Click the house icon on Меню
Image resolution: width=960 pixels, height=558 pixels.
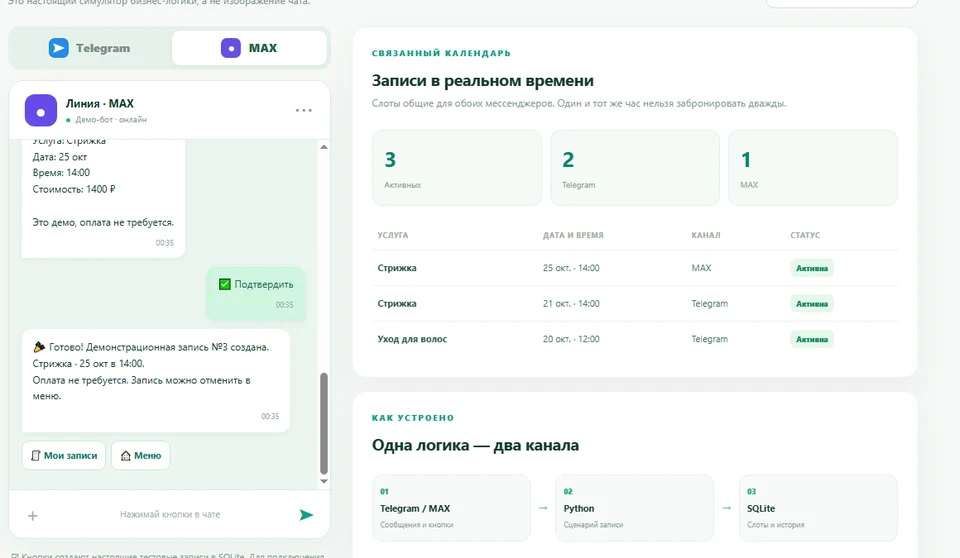click(126, 456)
